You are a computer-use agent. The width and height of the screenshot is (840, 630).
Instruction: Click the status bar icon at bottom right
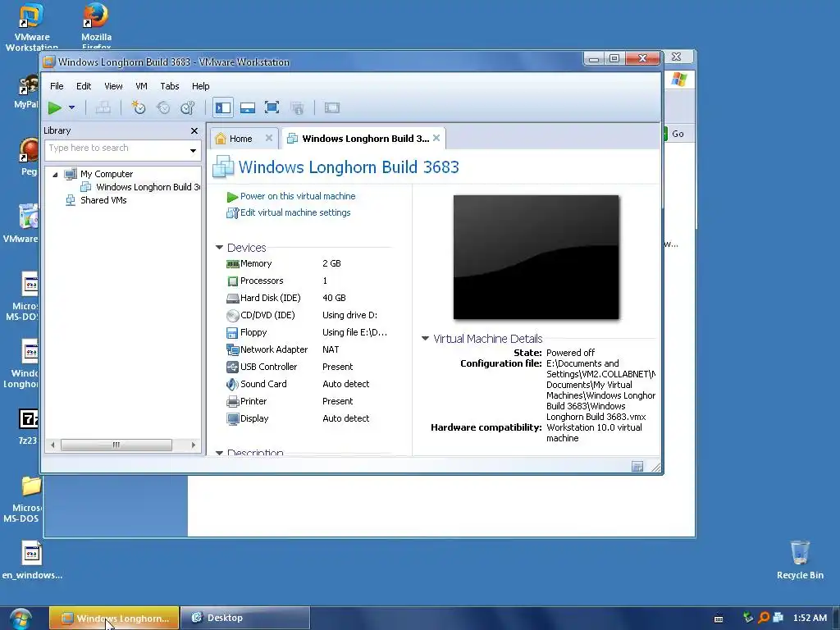point(637,467)
